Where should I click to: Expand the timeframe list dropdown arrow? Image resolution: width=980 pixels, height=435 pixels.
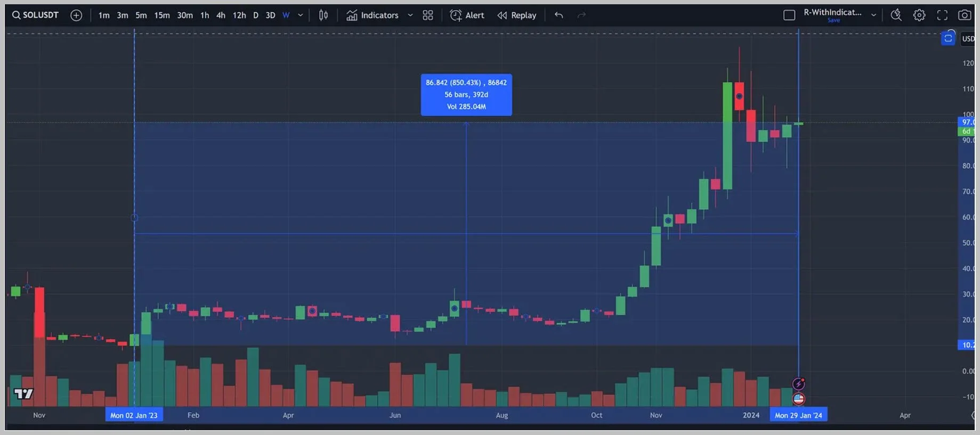pyautogui.click(x=301, y=15)
